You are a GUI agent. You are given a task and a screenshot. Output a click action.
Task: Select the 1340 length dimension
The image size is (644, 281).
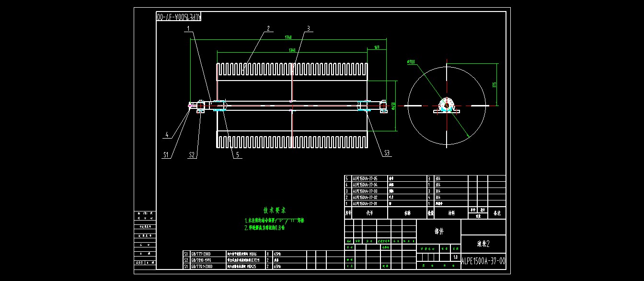(x=292, y=50)
